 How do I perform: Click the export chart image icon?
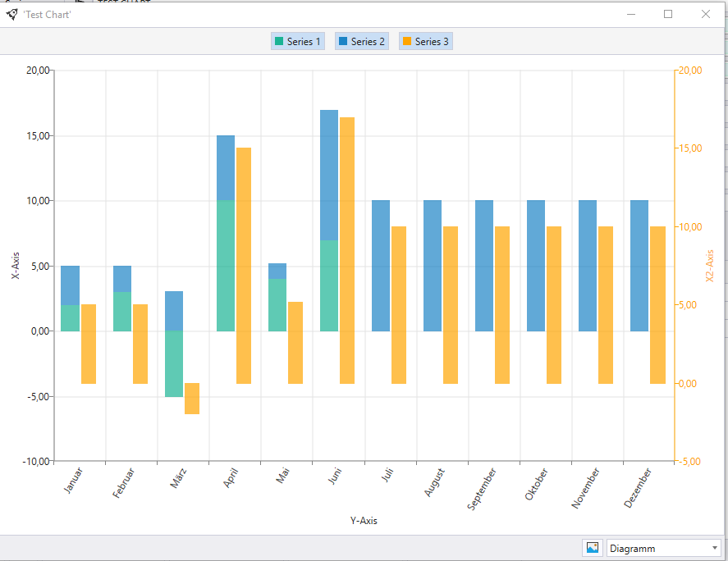click(x=593, y=548)
